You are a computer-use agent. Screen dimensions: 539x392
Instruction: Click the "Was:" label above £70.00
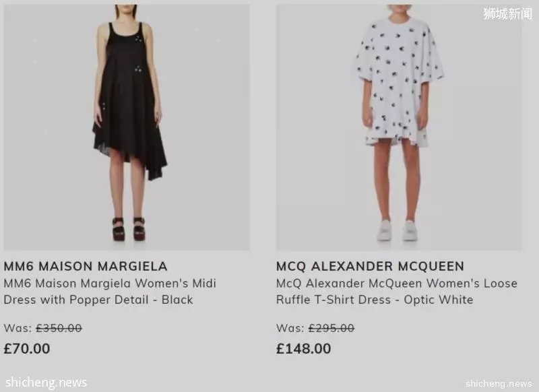coord(18,328)
